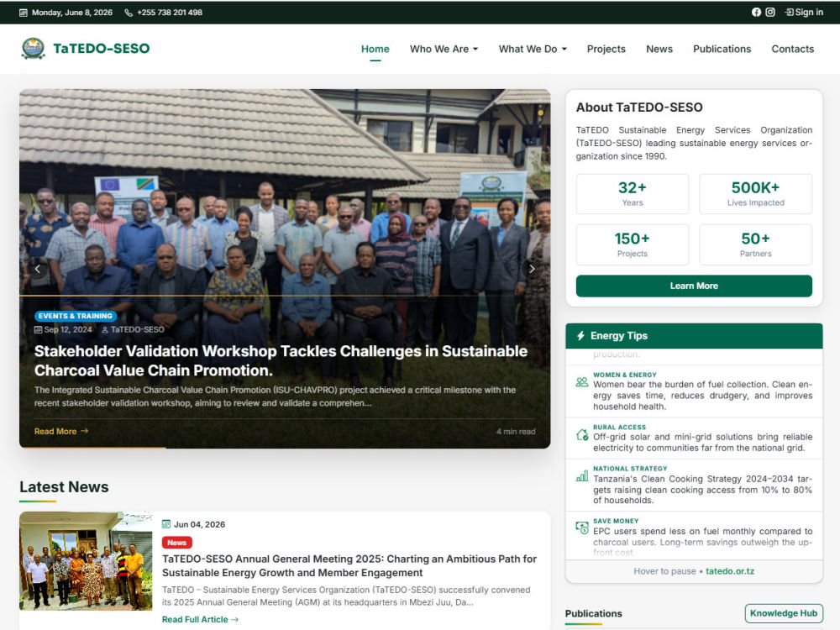Show next slide with right carousel arrow
840x630 pixels.
point(532,269)
